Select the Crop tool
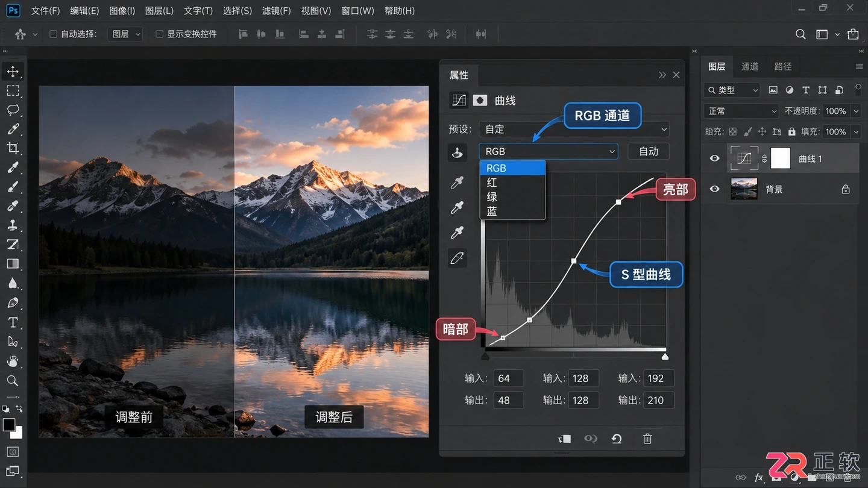The width and height of the screenshot is (868, 488). tap(13, 148)
